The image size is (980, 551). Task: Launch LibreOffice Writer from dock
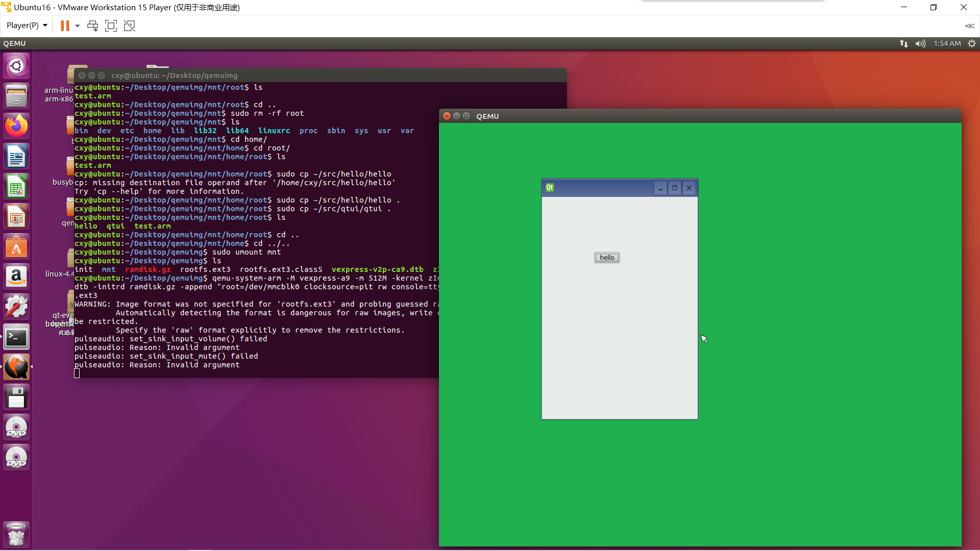16,156
